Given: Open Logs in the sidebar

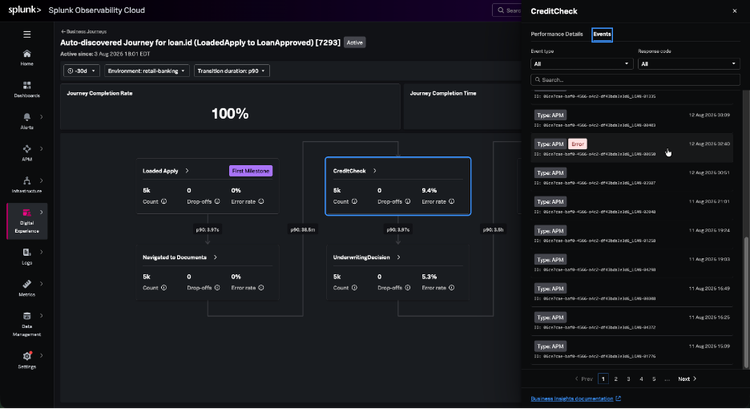Looking at the screenshot, I should pyautogui.click(x=27, y=256).
